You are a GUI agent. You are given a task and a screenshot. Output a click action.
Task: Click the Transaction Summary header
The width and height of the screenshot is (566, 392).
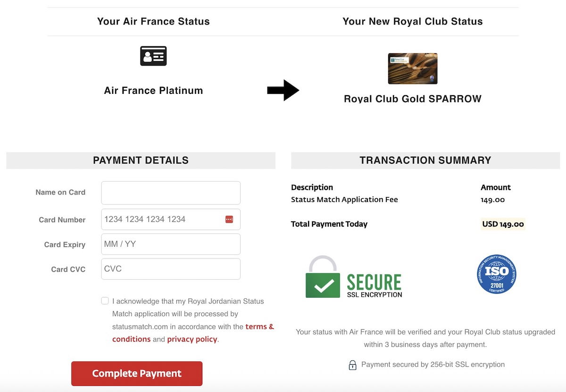pyautogui.click(x=425, y=160)
